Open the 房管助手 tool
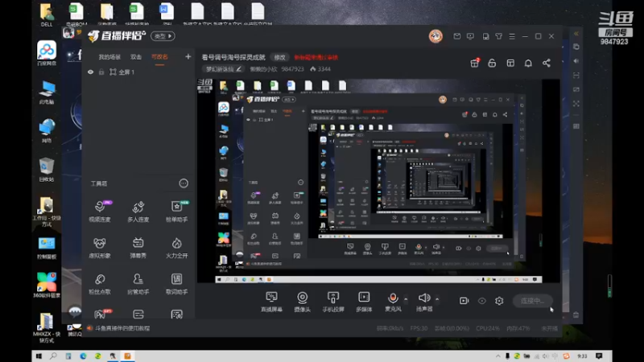This screenshot has width=644, height=362. point(138,283)
